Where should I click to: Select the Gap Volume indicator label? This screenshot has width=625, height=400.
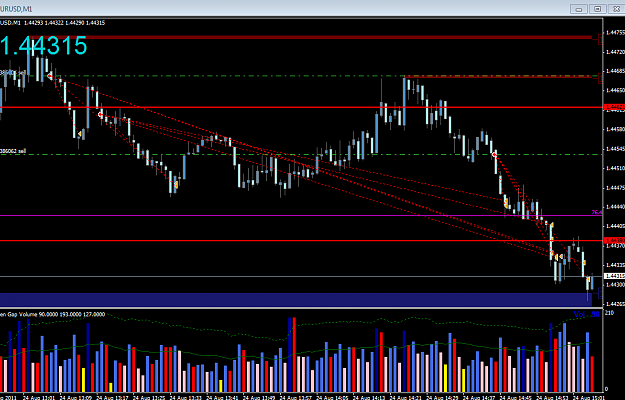point(53,315)
